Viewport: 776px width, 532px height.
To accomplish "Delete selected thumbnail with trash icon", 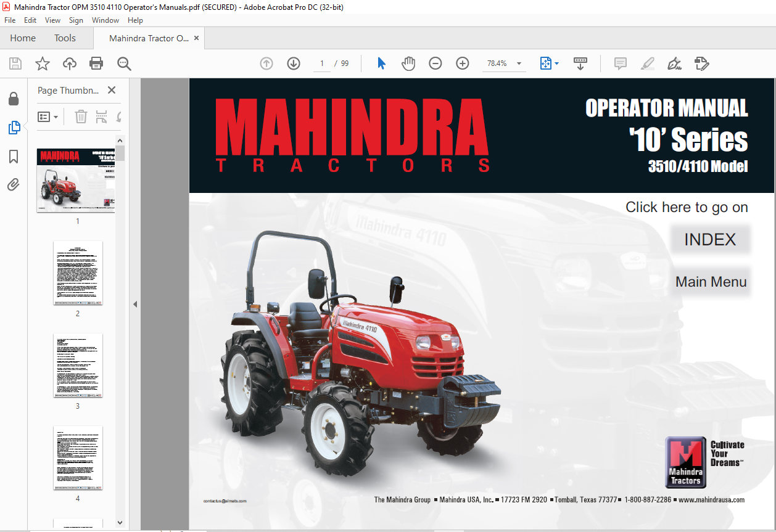I will [81, 117].
